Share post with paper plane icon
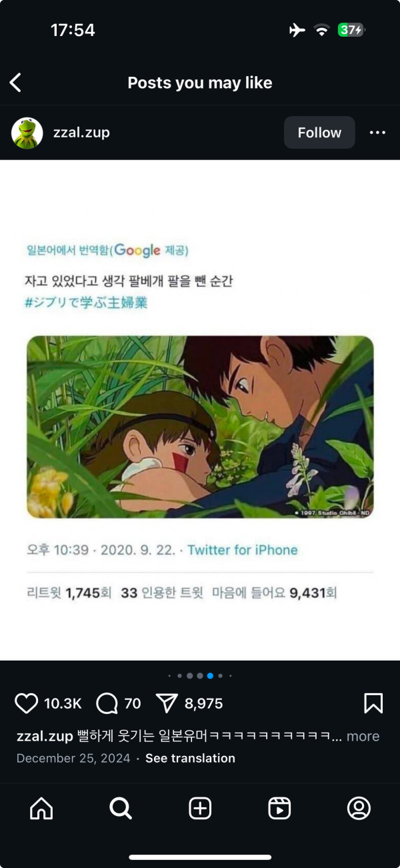400x868 pixels. 167,703
